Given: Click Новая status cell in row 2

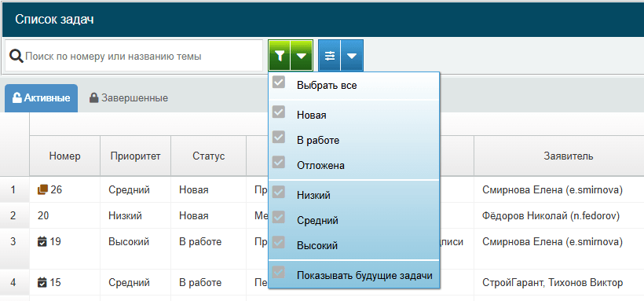Looking at the screenshot, I should [209, 215].
